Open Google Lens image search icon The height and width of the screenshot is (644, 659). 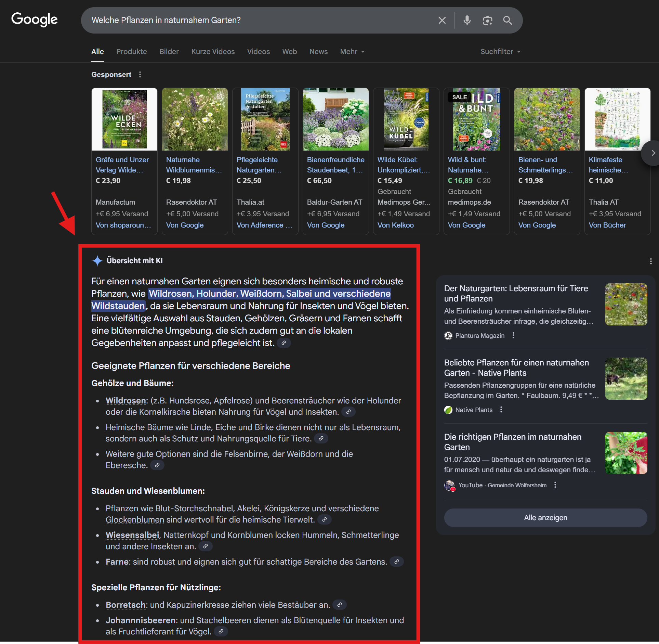tap(487, 21)
